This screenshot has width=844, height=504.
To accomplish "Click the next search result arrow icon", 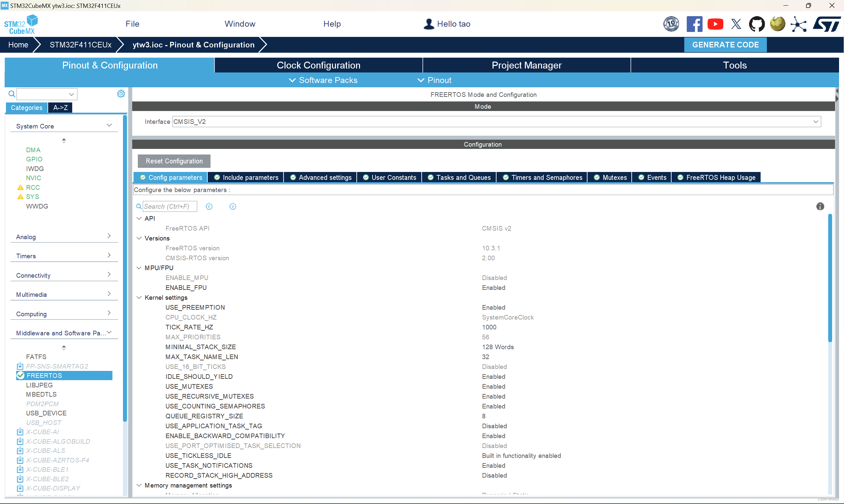I will [232, 207].
